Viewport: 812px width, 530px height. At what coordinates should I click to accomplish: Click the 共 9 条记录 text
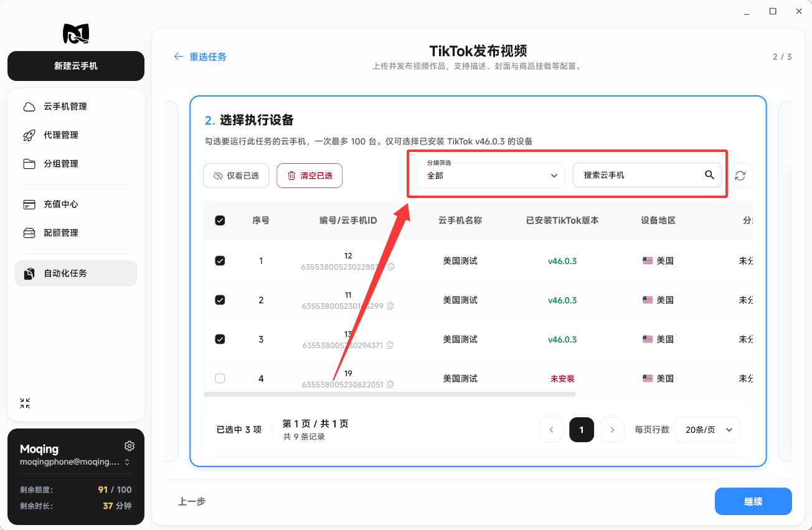[304, 437]
